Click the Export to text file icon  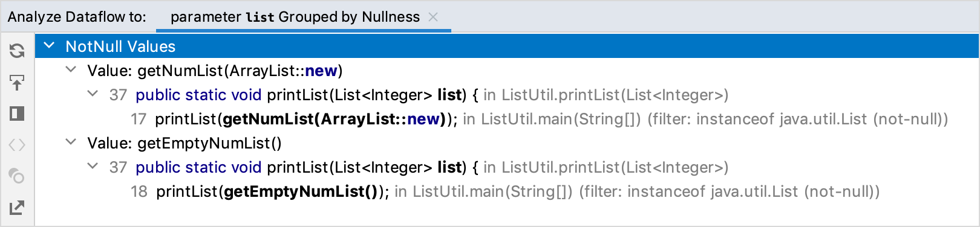pyautogui.click(x=17, y=208)
